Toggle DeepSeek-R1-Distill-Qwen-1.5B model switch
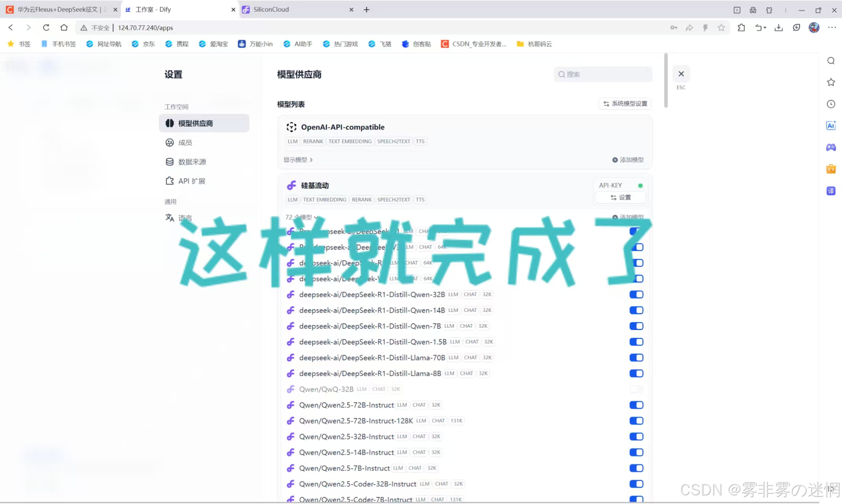Image resolution: width=842 pixels, height=504 pixels. pyautogui.click(x=636, y=342)
